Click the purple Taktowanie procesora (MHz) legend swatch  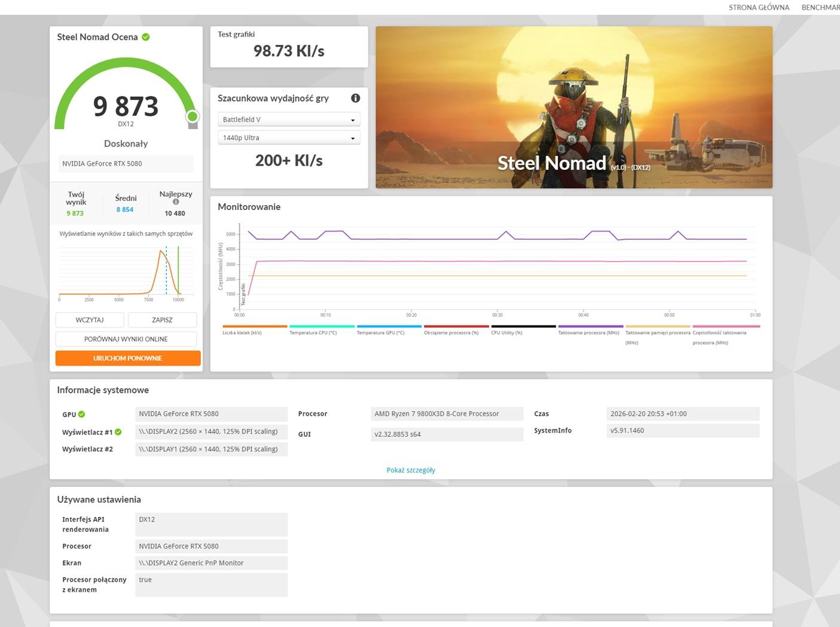(x=590, y=327)
